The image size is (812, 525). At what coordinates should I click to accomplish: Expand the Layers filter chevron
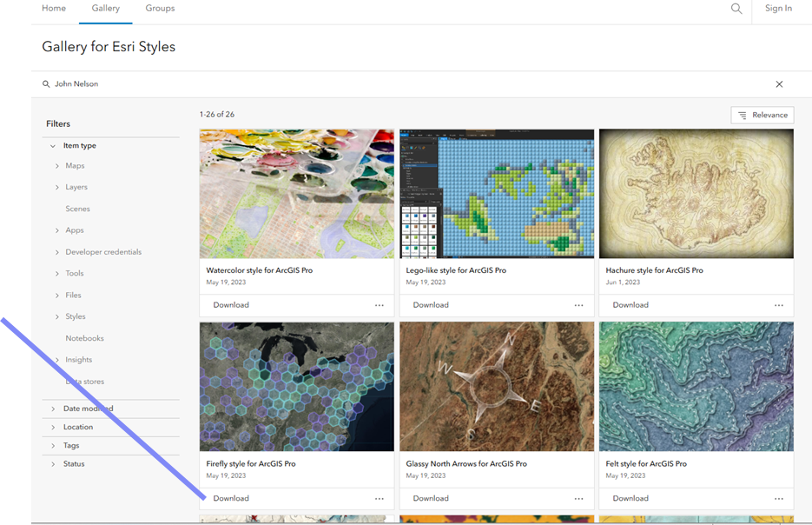click(57, 187)
